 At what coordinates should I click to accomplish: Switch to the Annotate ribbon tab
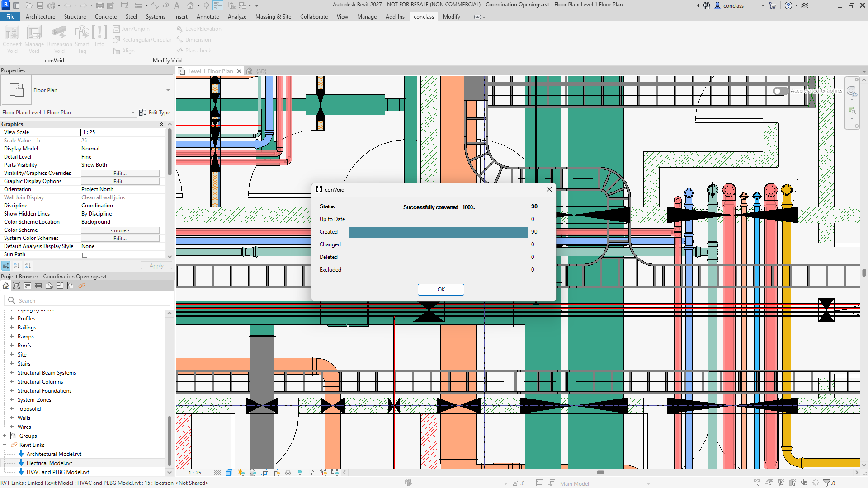[x=208, y=17]
